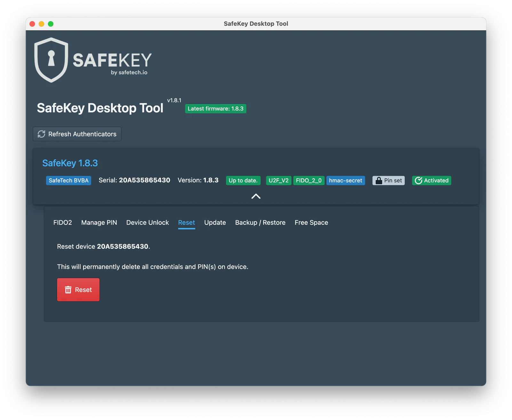
Task: Click the hmac-secret badge
Action: point(346,181)
